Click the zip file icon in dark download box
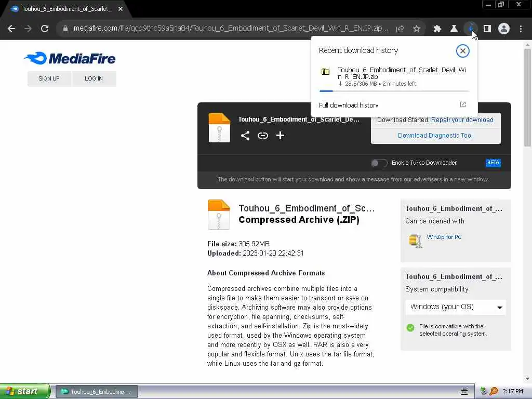Image resolution: width=532 pixels, height=399 pixels. (220, 128)
